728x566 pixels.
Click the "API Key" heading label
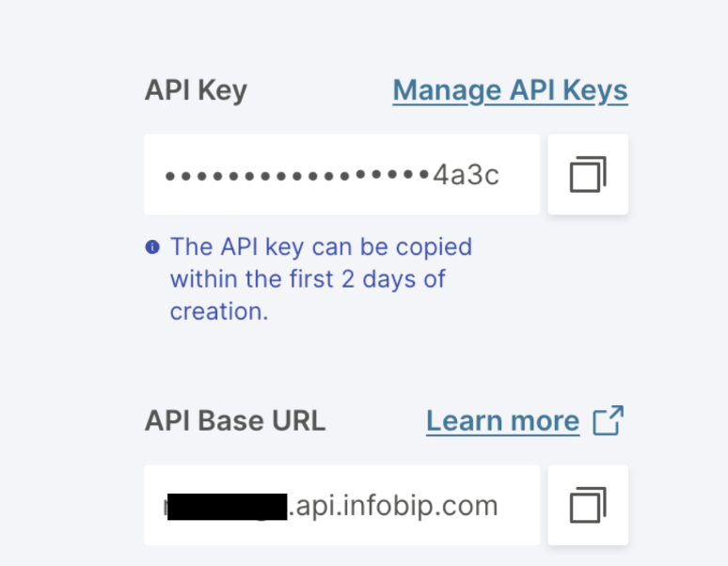pyautogui.click(x=196, y=90)
